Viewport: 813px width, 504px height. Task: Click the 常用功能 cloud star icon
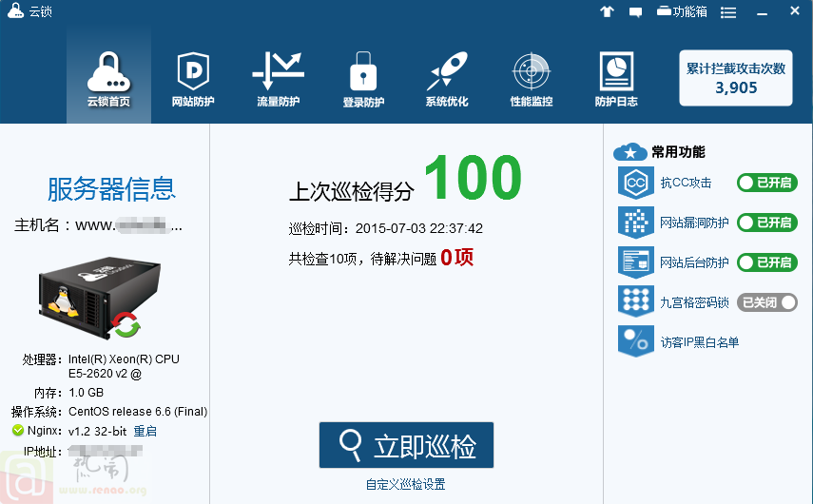click(x=629, y=152)
